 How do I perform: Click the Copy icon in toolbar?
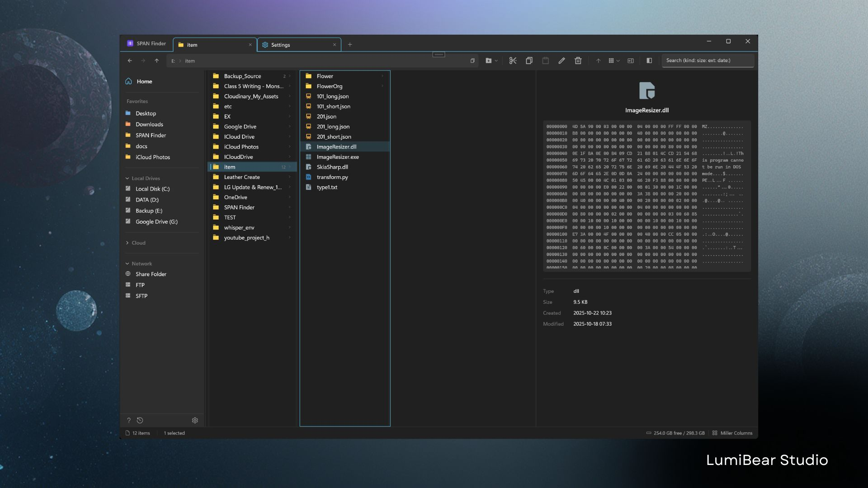point(529,61)
